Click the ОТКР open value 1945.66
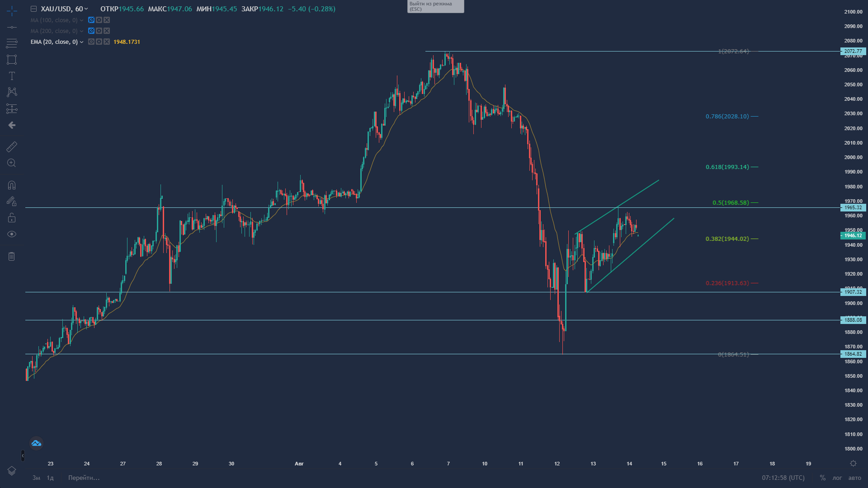 (x=131, y=9)
